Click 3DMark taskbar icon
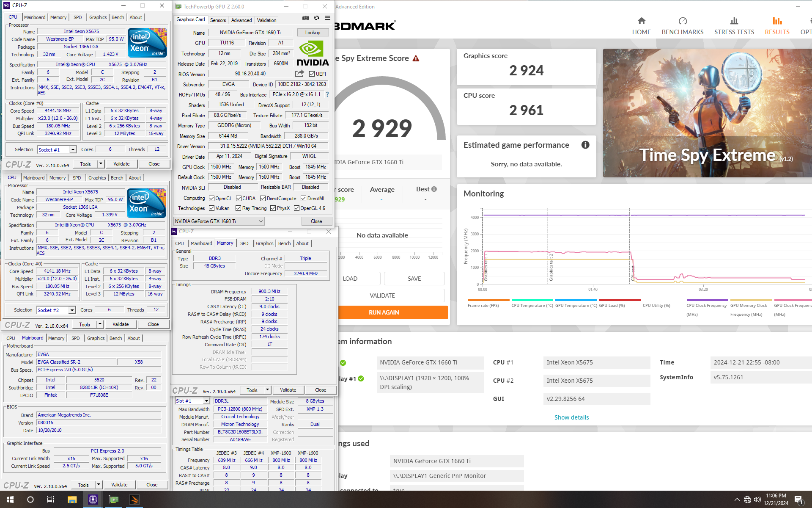Viewport: 812px width, 508px height. (x=134, y=500)
